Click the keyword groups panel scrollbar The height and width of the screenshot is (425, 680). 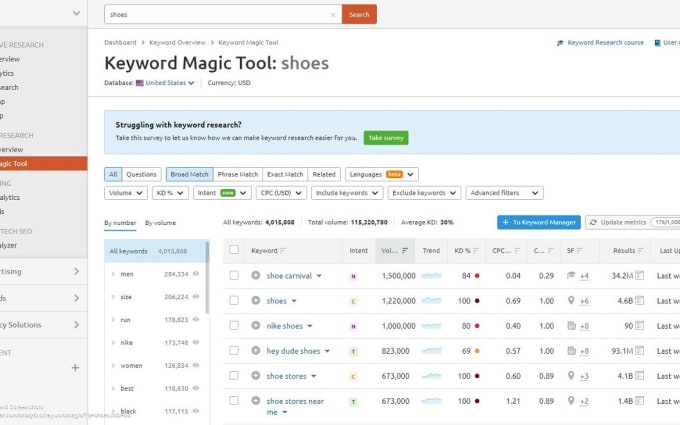(207, 278)
